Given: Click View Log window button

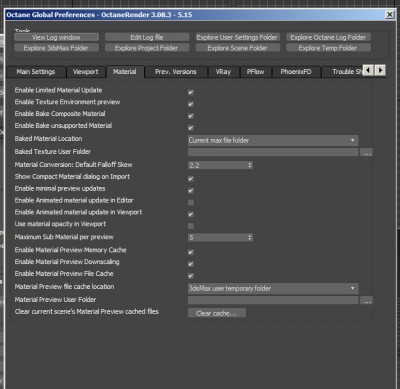Looking at the screenshot, I should click(x=56, y=37).
